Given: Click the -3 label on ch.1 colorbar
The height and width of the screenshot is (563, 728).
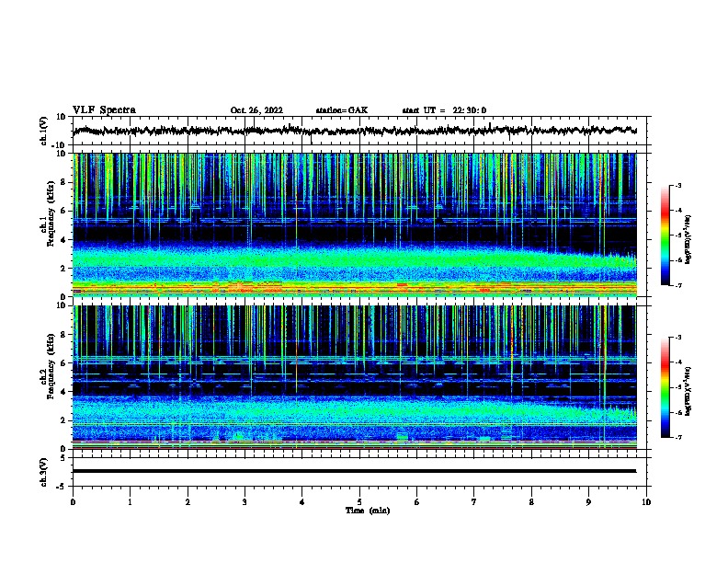Looking at the screenshot, I should tap(678, 186).
